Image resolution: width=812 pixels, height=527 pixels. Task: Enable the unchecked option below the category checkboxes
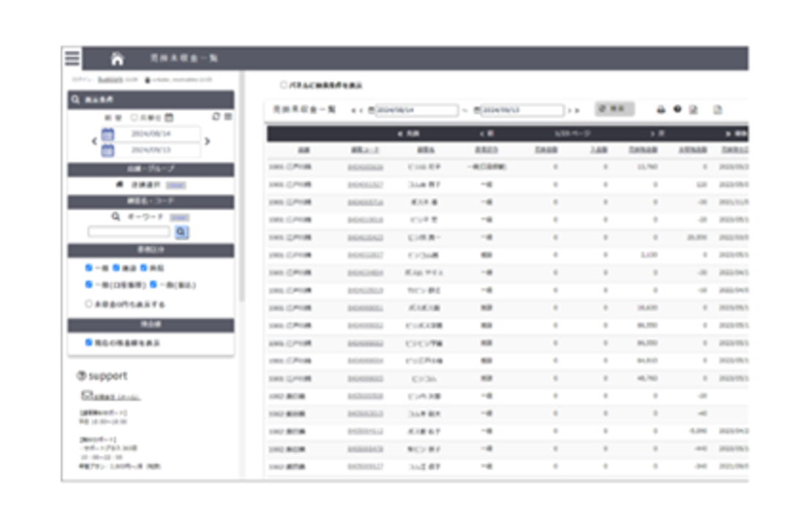[89, 303]
